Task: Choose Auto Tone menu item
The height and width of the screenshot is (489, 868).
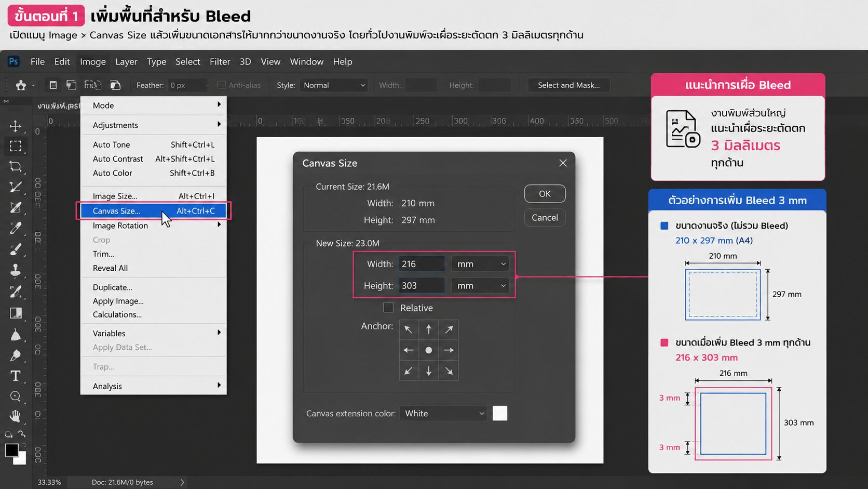Action: [154, 144]
